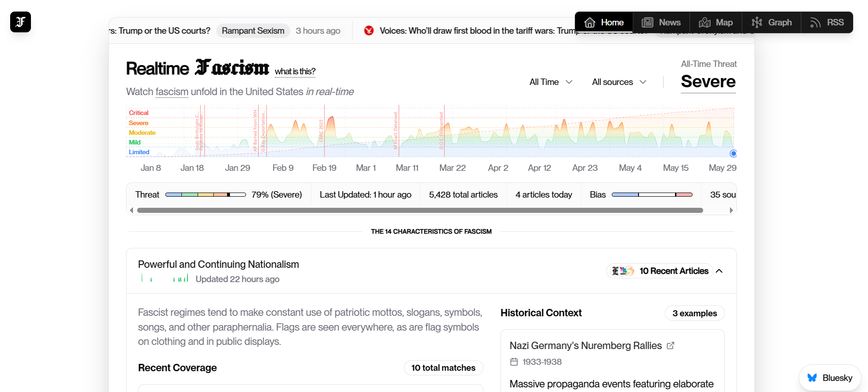Viewport: 868px width, 392px height.
Task: Open the Graph tab
Action: (772, 23)
